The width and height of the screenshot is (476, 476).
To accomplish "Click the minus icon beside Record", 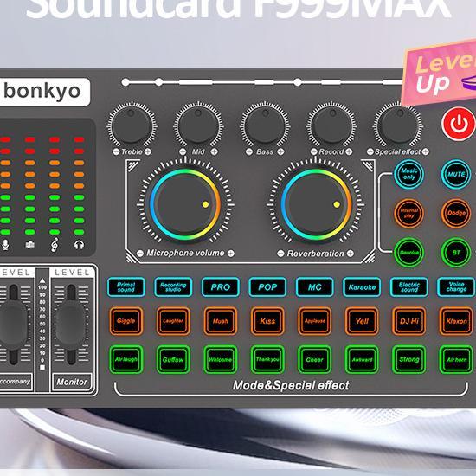I will [314, 151].
